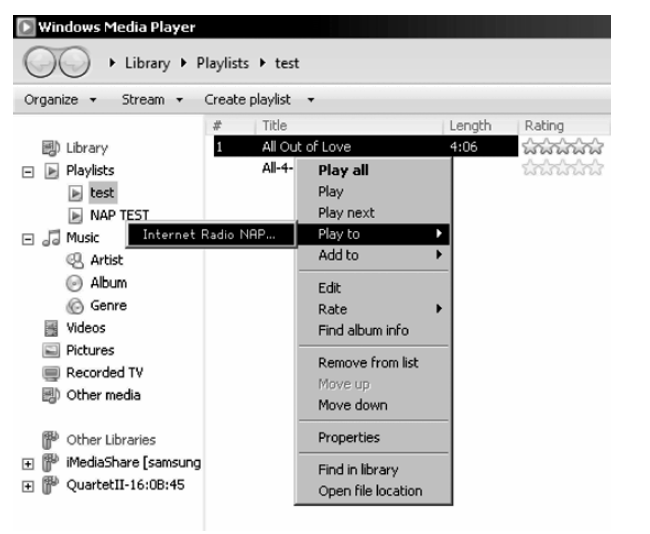
Task: Open the Organize dropdown menu
Action: click(x=60, y=100)
